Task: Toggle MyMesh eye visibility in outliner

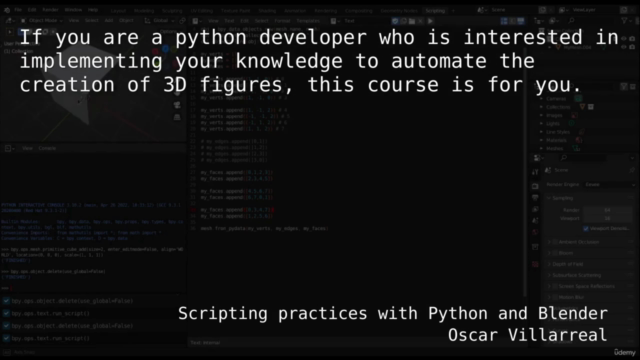Action: (x=624, y=47)
